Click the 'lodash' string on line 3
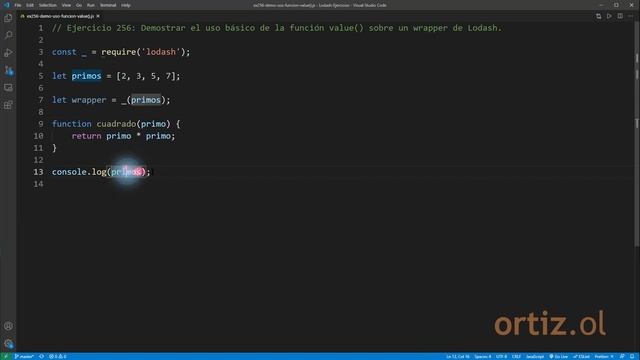 (x=160, y=52)
